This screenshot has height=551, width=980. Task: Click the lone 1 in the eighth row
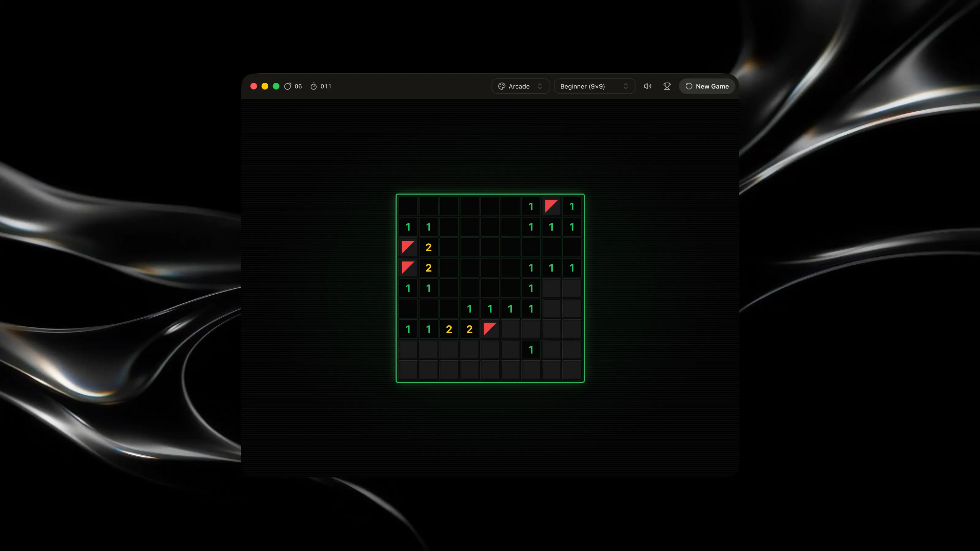(x=531, y=350)
